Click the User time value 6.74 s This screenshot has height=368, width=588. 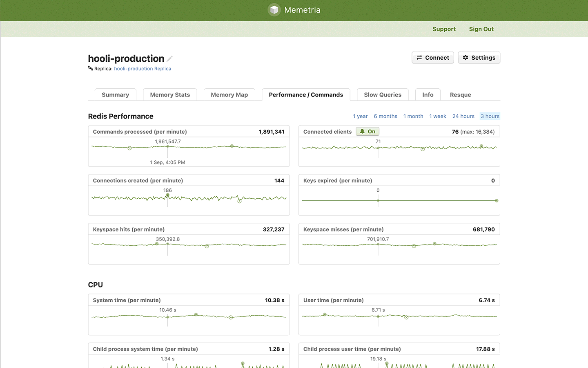[x=487, y=300]
